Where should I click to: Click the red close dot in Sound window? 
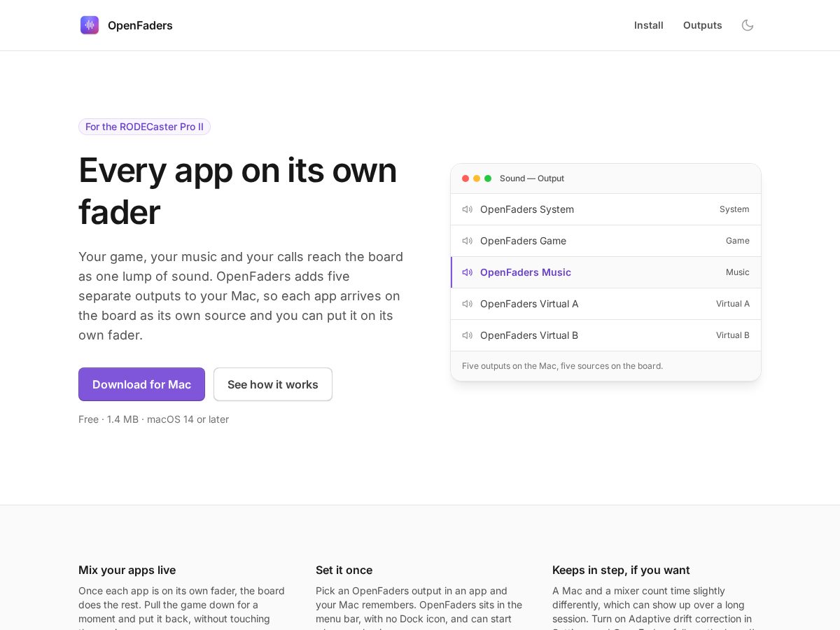(465, 178)
